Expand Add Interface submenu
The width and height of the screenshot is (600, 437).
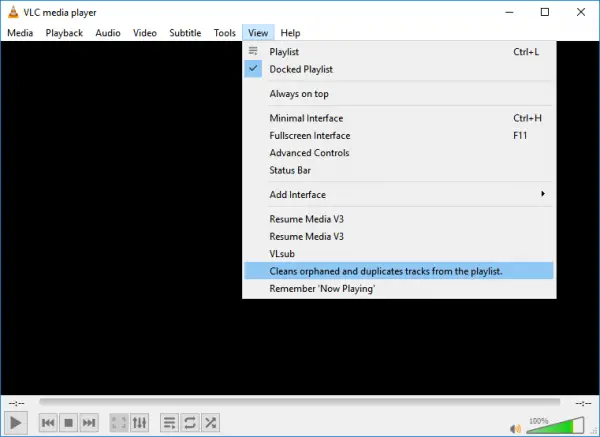(399, 194)
